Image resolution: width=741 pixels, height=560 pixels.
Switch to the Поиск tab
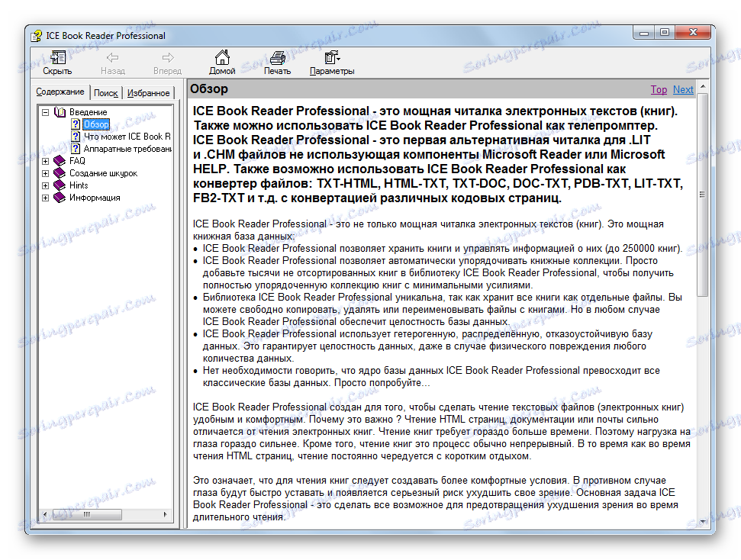coord(105,93)
